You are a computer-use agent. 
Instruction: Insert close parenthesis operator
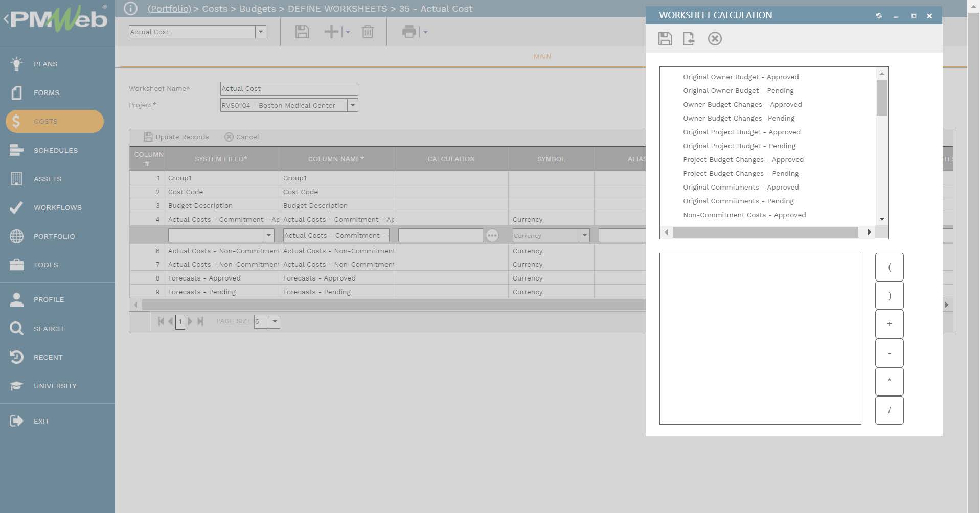coord(889,295)
